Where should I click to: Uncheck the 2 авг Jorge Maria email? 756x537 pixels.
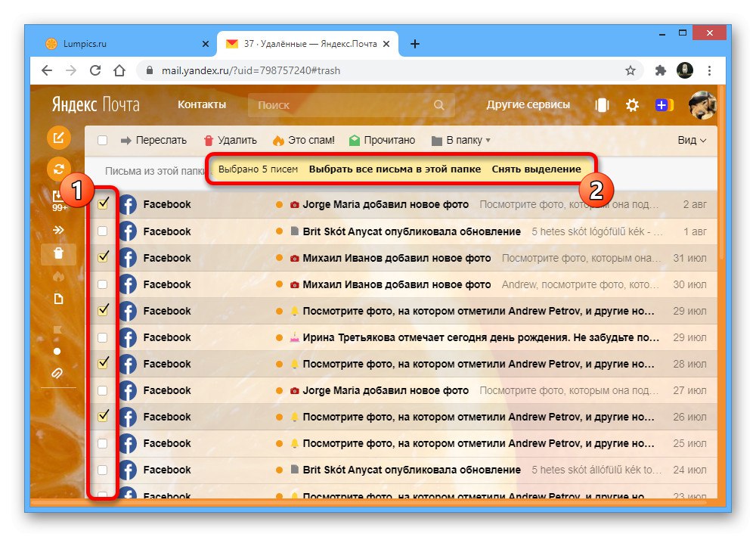103,203
